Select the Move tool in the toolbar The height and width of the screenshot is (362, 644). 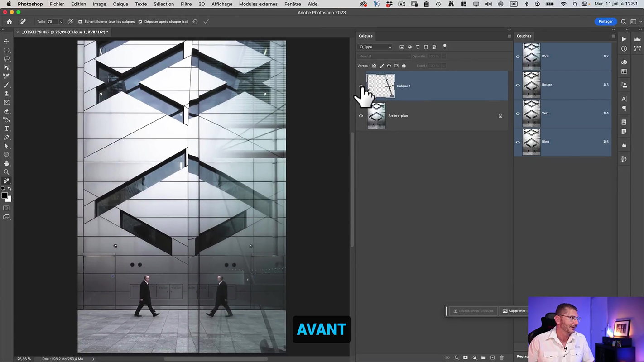coord(6,41)
